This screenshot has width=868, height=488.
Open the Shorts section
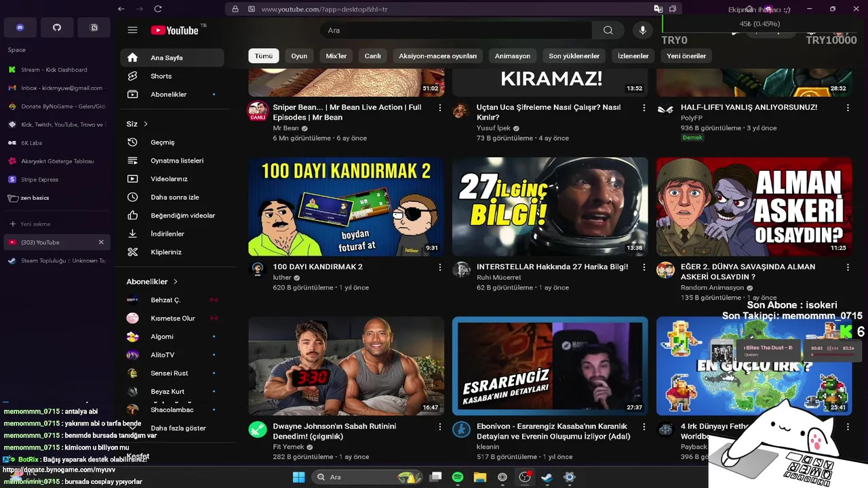172,76
